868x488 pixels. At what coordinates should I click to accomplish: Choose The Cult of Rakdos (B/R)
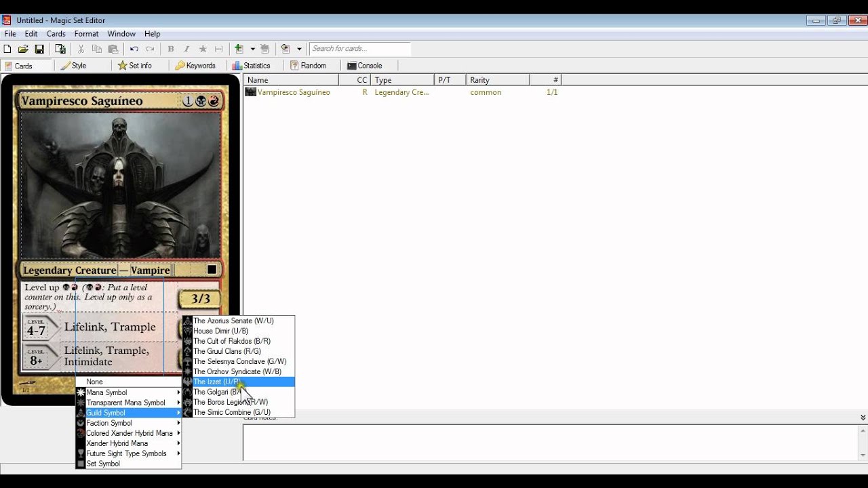tap(238, 341)
